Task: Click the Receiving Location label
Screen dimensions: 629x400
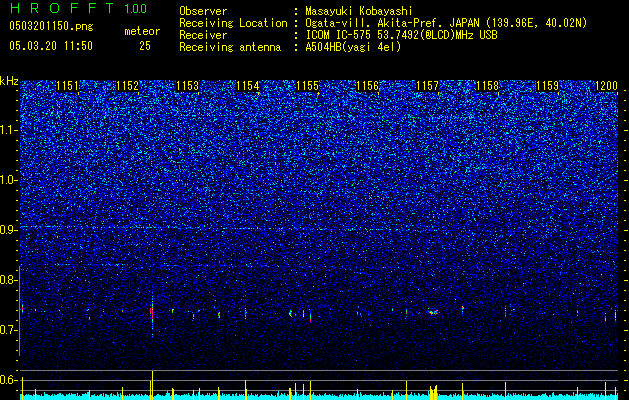Action: click(233, 23)
